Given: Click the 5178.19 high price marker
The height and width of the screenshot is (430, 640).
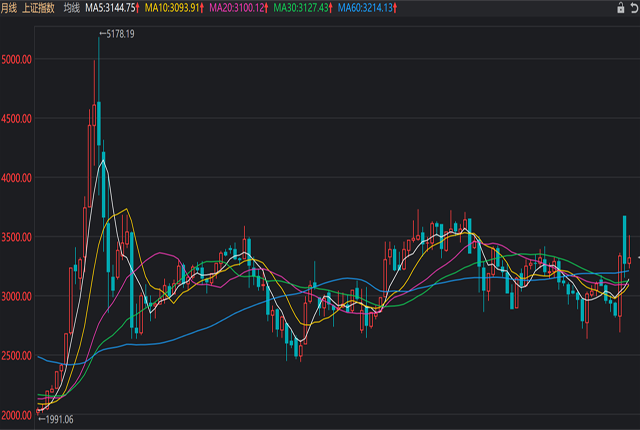Looking at the screenshot, I should coord(117,34).
